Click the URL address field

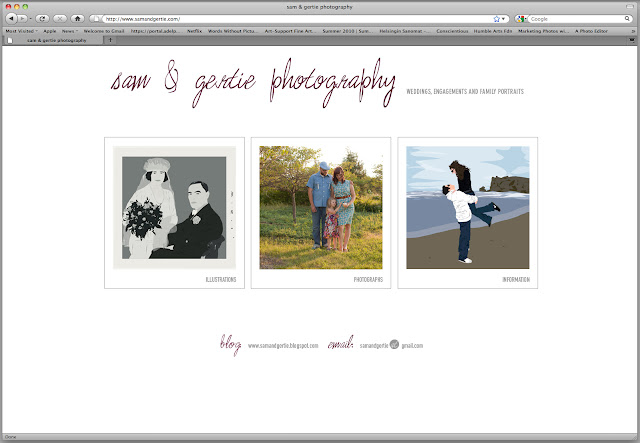point(298,19)
